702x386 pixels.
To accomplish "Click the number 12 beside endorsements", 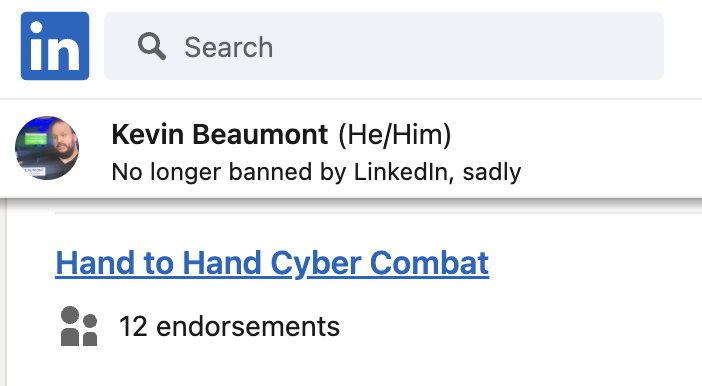I will click(133, 326).
